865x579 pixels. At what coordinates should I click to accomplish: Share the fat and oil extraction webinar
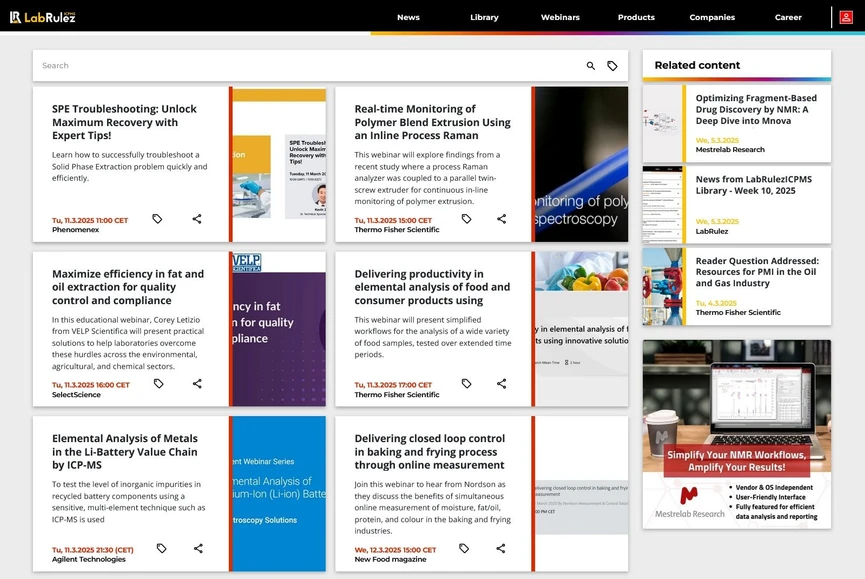(x=197, y=383)
